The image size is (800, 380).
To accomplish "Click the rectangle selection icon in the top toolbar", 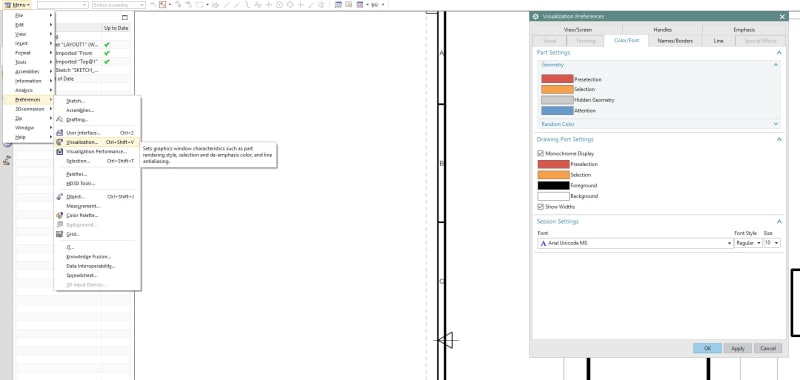I will pyautogui.click(x=199, y=5).
